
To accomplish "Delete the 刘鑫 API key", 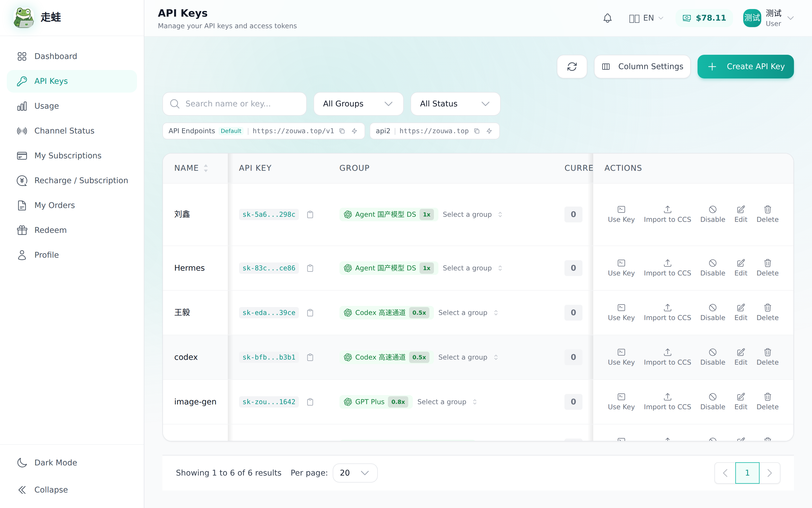I will [767, 214].
